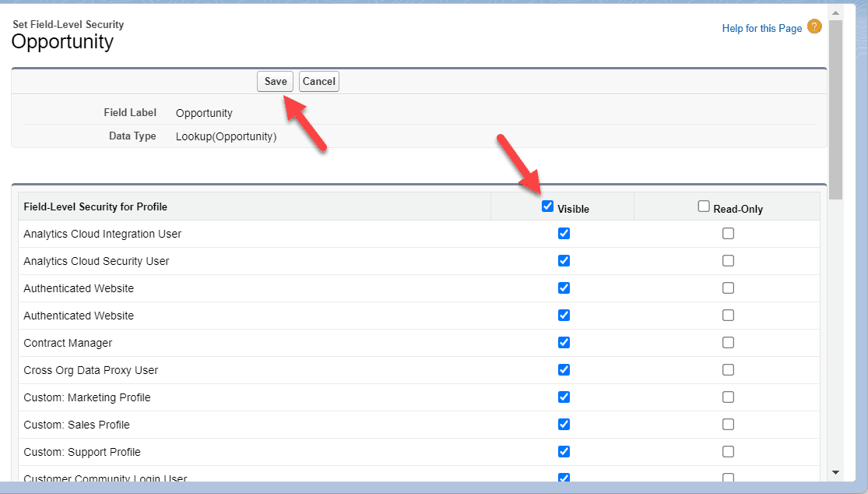
Task: Click the Cancel button
Action: [318, 81]
